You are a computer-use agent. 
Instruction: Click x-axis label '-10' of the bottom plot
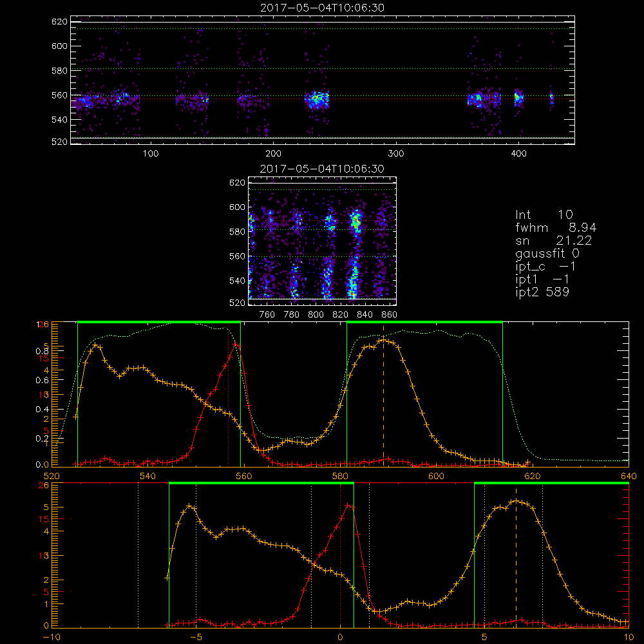[52, 638]
